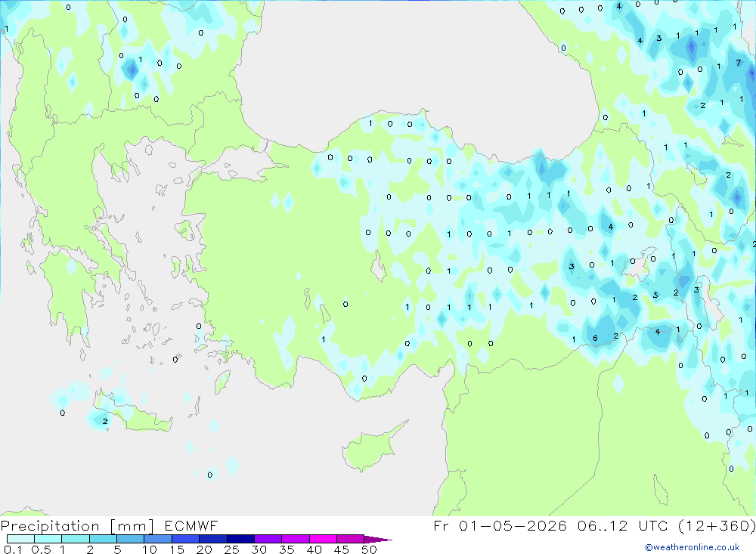Select the 45–50 mm legend color swatch

tap(350, 539)
